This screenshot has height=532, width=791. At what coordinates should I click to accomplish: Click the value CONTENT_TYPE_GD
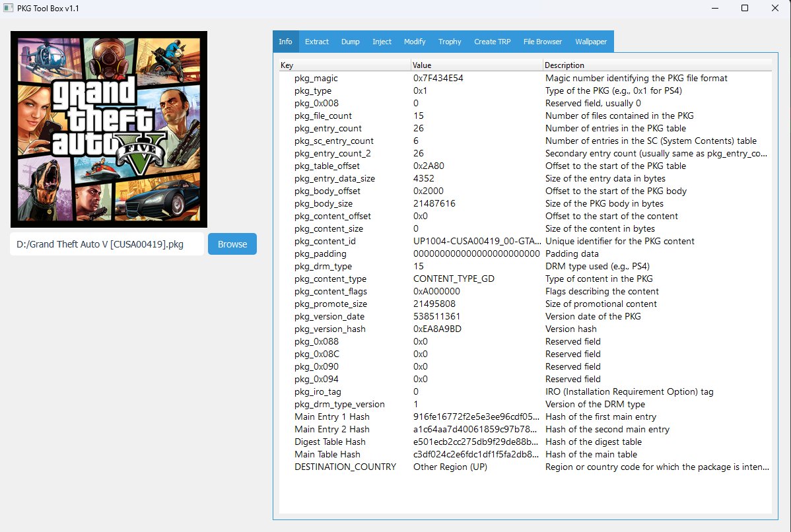click(454, 279)
